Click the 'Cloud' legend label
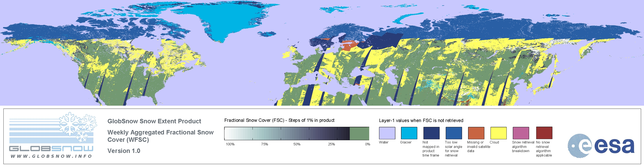The width and height of the screenshot is (644, 167). coord(494,142)
